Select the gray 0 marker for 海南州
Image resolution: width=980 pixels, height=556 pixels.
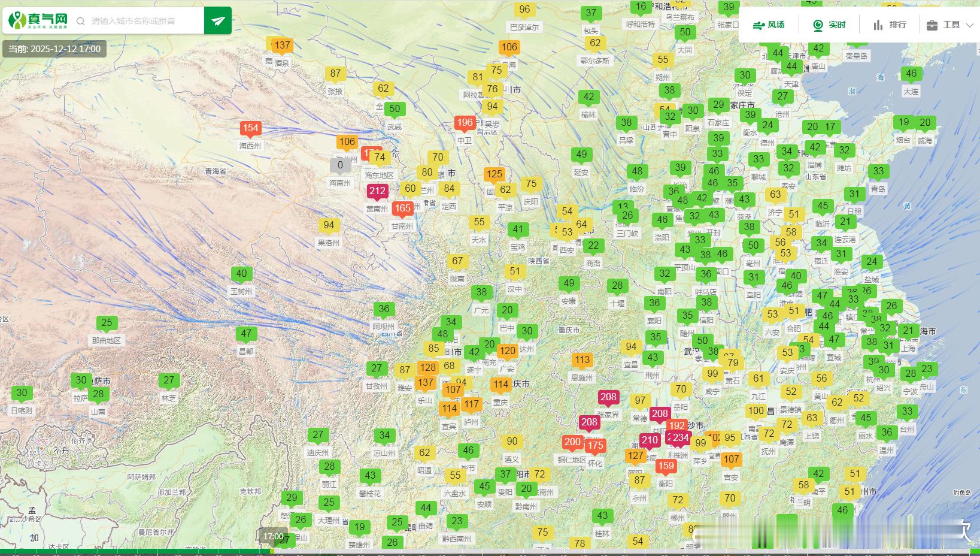[340, 166]
